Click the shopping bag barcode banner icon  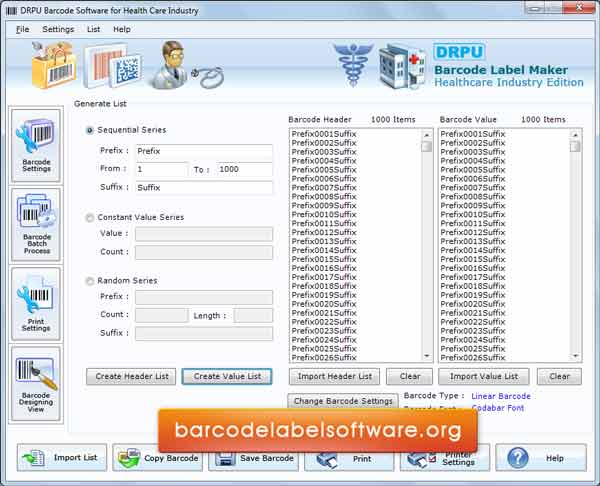click(53, 65)
